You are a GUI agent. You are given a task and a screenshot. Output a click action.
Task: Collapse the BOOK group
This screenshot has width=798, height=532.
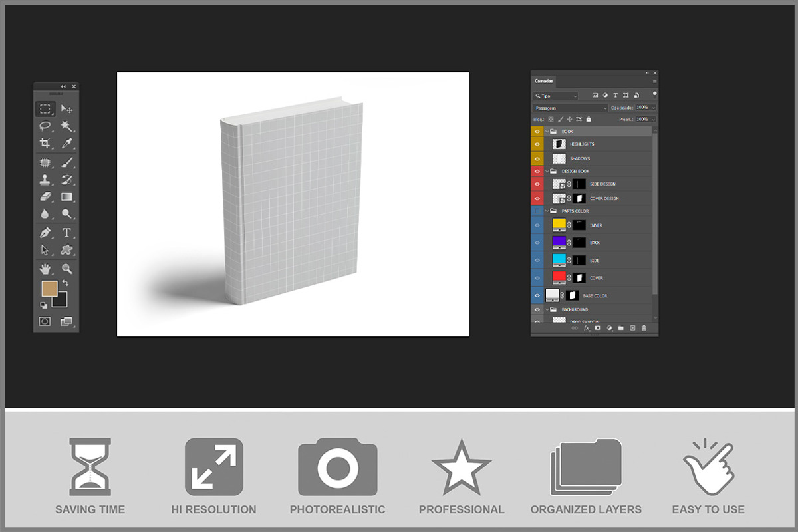point(547,132)
